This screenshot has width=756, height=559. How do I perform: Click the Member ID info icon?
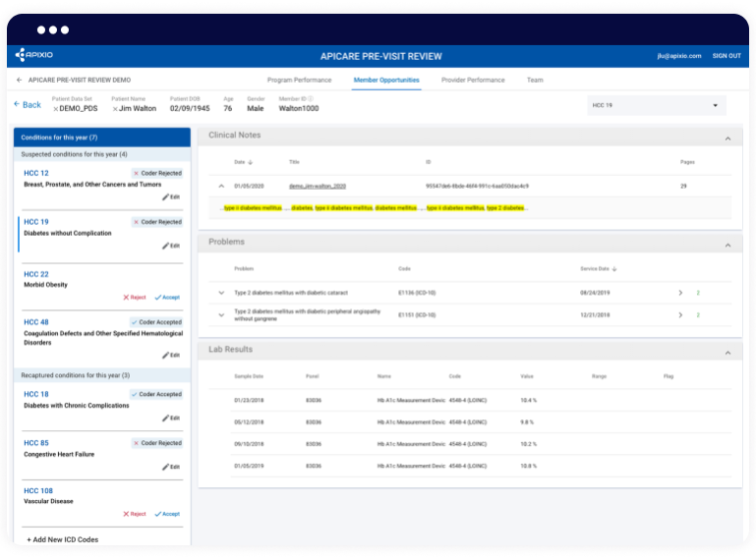[x=311, y=99]
